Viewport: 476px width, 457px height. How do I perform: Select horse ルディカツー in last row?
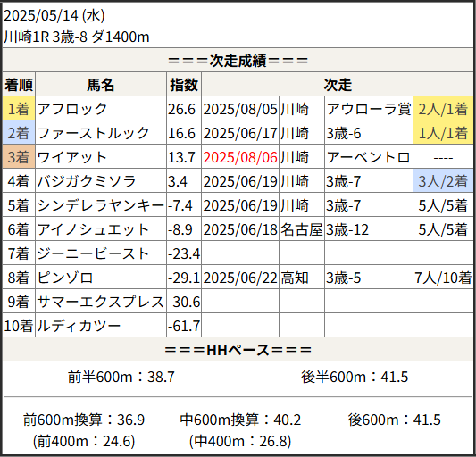pos(79,326)
